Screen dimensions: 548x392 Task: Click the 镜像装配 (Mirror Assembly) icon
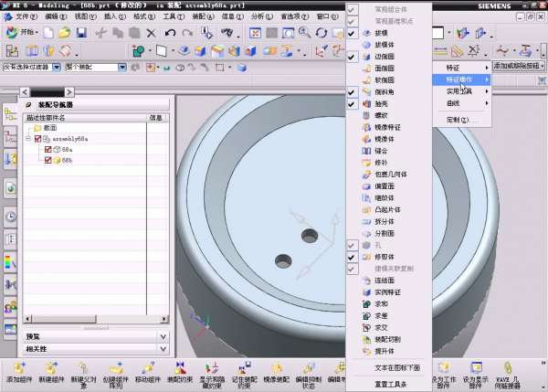pos(276,367)
